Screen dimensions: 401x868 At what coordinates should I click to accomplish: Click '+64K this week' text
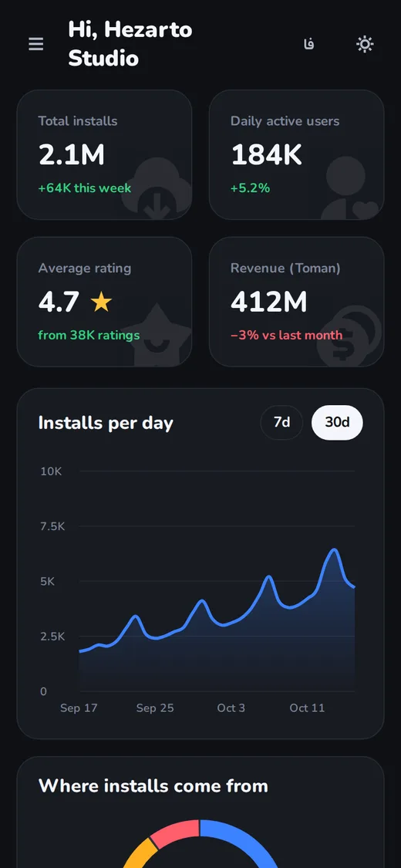coord(85,187)
